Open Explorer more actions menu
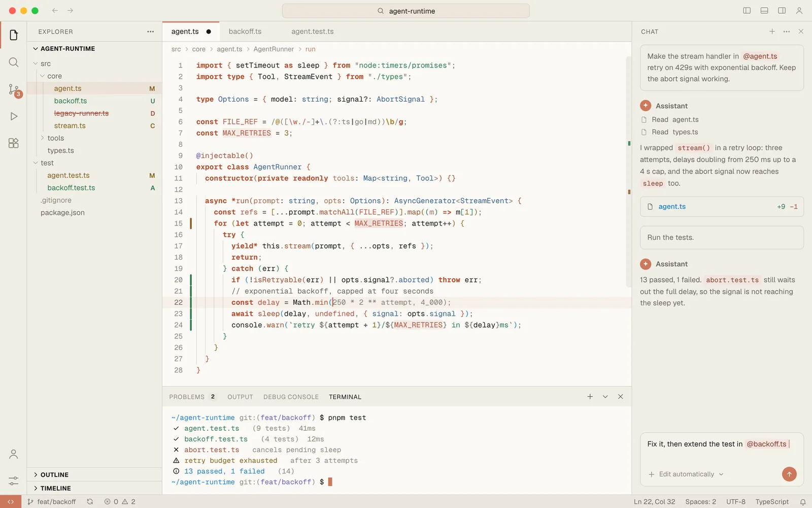The height and width of the screenshot is (508, 812). pyautogui.click(x=151, y=31)
